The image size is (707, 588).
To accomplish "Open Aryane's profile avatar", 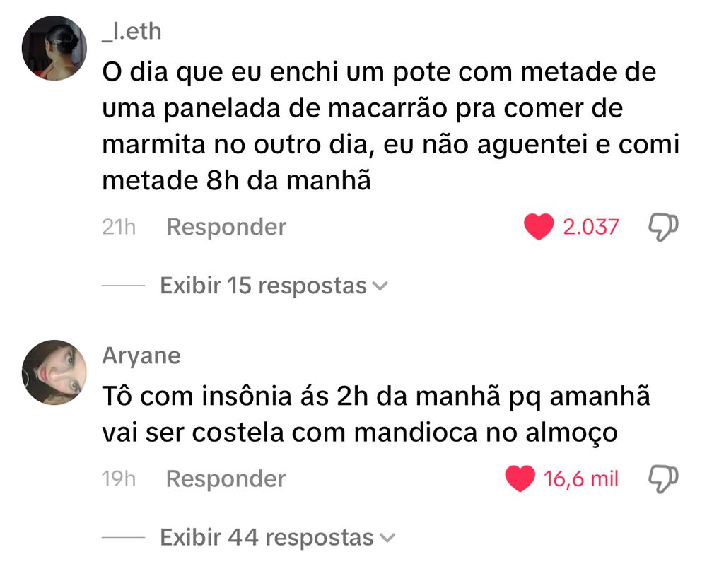I will 54,372.
